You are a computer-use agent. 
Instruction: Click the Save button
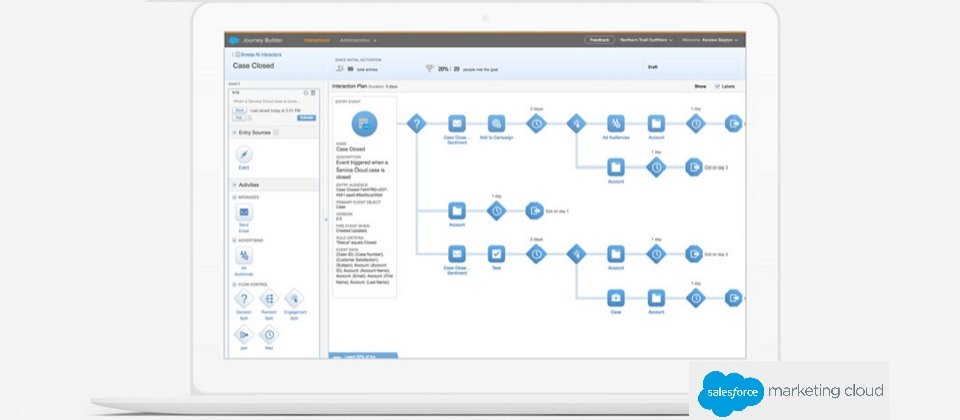tap(239, 110)
